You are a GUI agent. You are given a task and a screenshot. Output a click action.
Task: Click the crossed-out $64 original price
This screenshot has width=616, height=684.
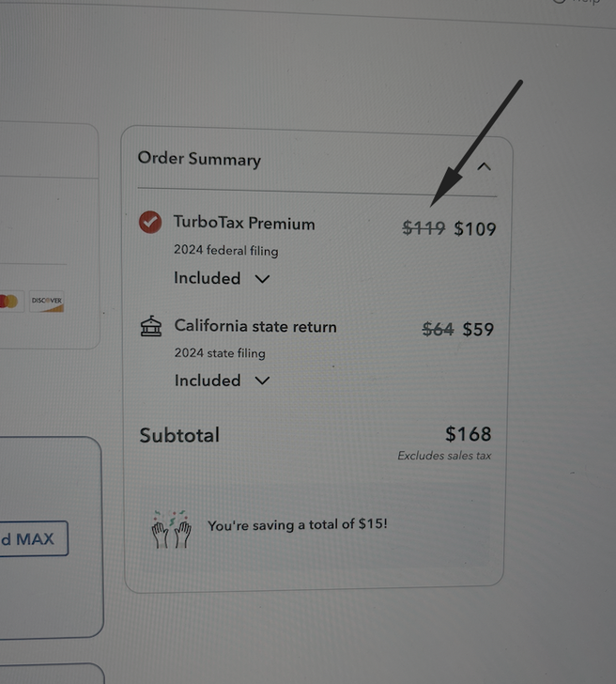click(438, 330)
